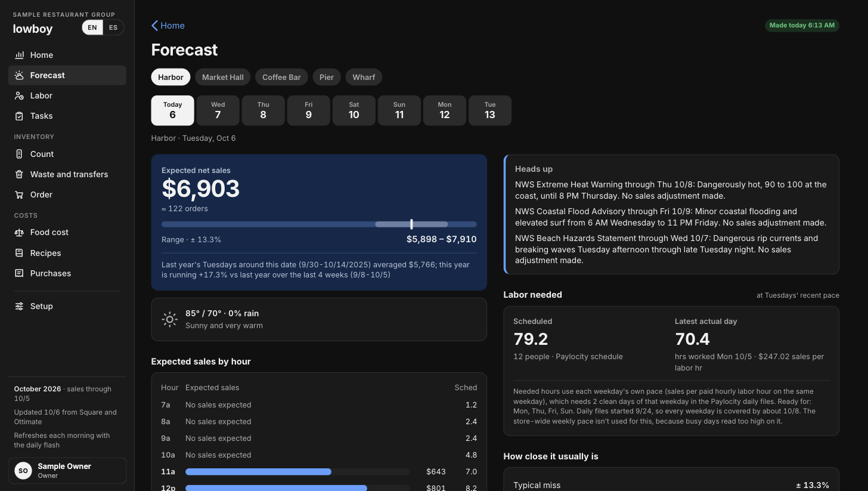Click the Home bar-chart icon in sidebar
The width and height of the screenshot is (868, 491).
pyautogui.click(x=19, y=55)
